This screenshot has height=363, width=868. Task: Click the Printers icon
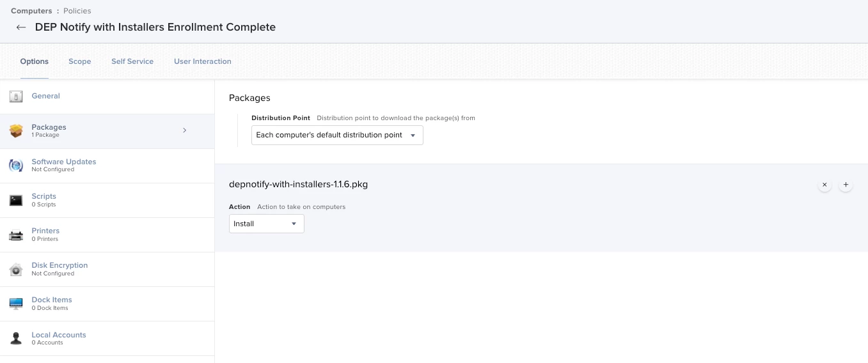coord(16,235)
